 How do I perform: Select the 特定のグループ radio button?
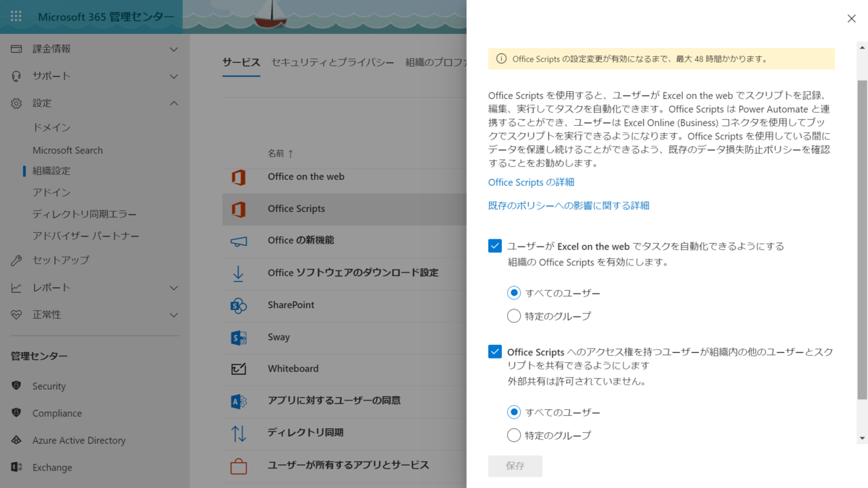(514, 316)
